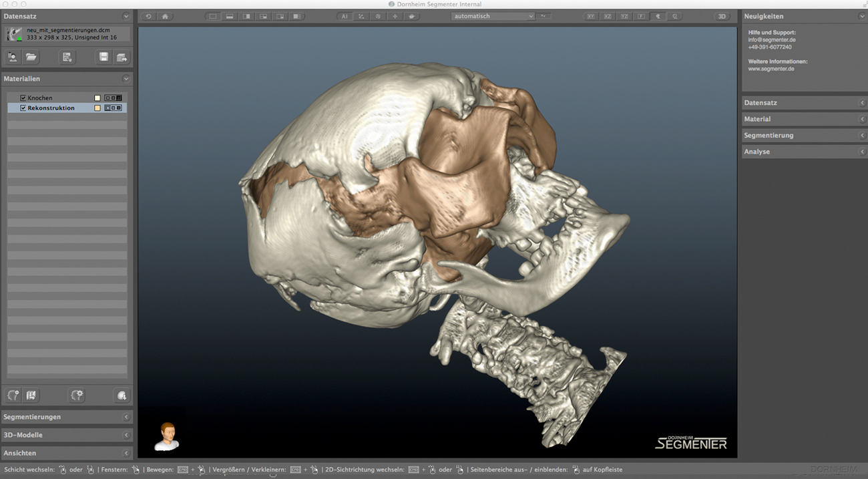Click the export dataset stack icon

pos(122,57)
